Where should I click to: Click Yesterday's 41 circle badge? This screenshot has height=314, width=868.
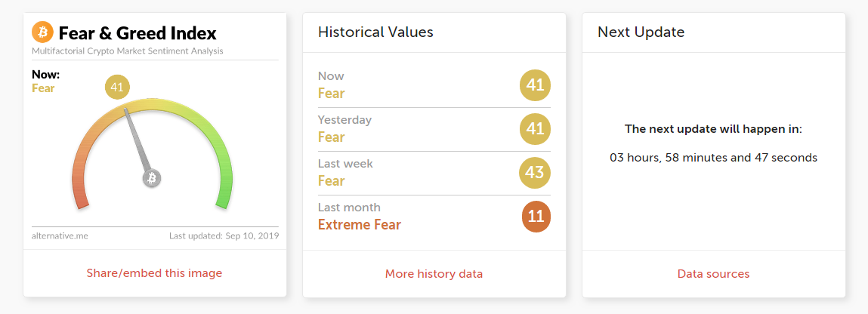click(x=536, y=129)
